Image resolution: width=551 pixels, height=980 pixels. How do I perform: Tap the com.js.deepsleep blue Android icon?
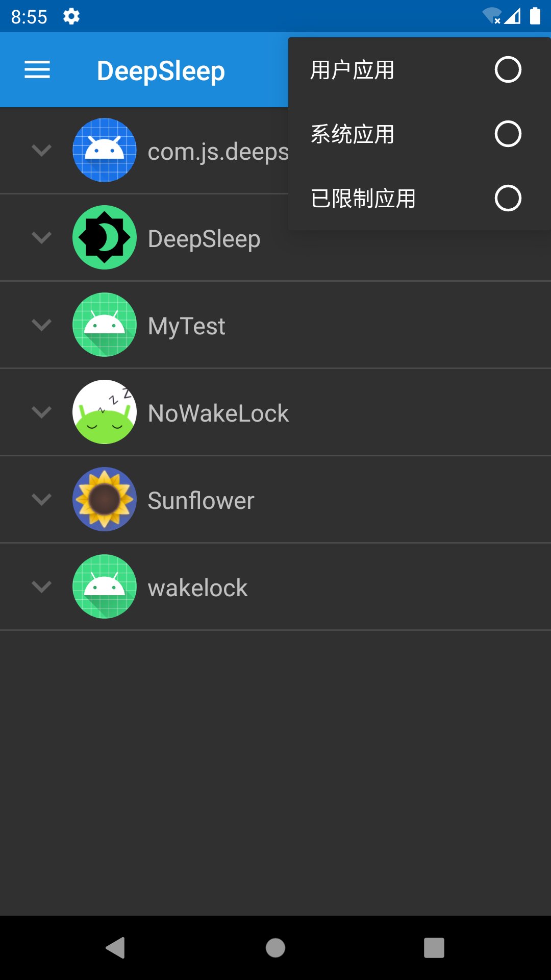pos(105,150)
